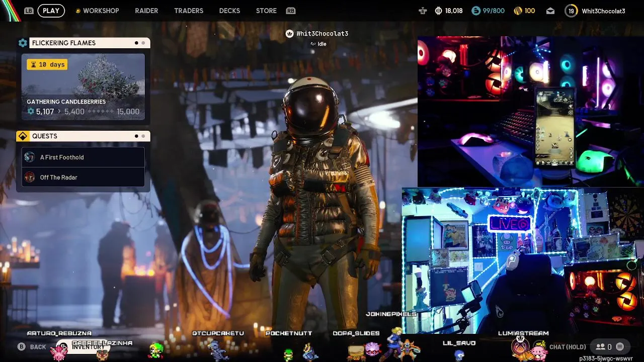Click the merit icon beside 5,107
Viewport: 644px width, 362px height.
point(31,112)
